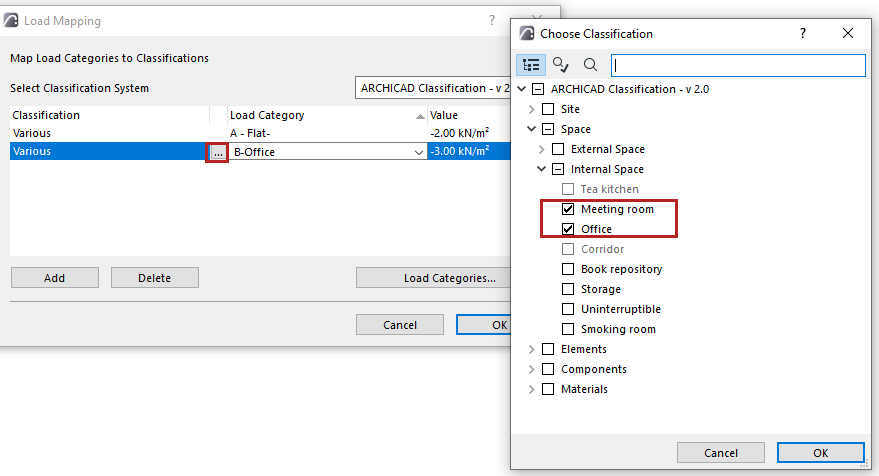Check the Uninterruptible checkbox
The image size is (879, 476).
[568, 309]
